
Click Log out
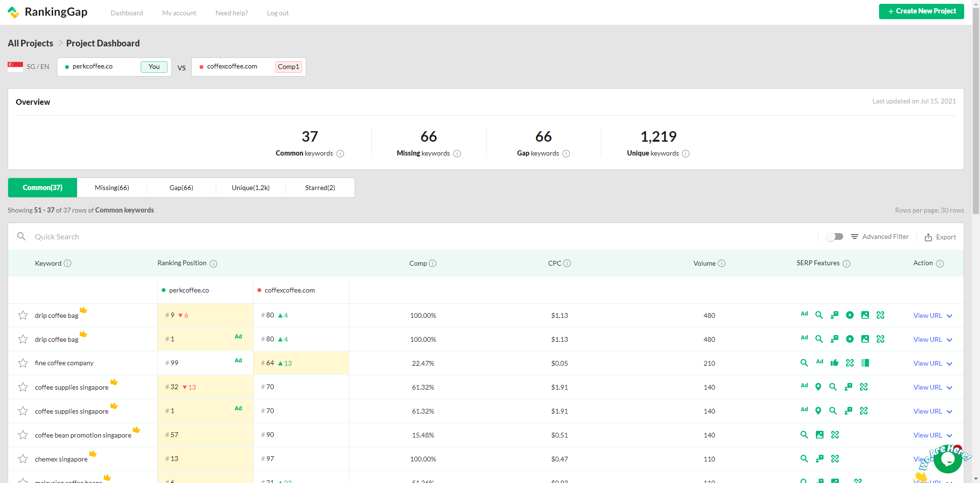click(278, 13)
